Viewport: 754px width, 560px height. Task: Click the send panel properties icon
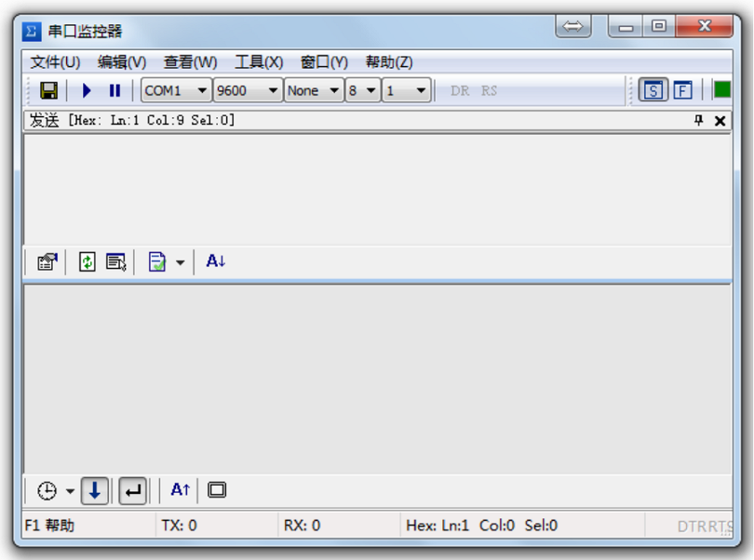(x=47, y=262)
